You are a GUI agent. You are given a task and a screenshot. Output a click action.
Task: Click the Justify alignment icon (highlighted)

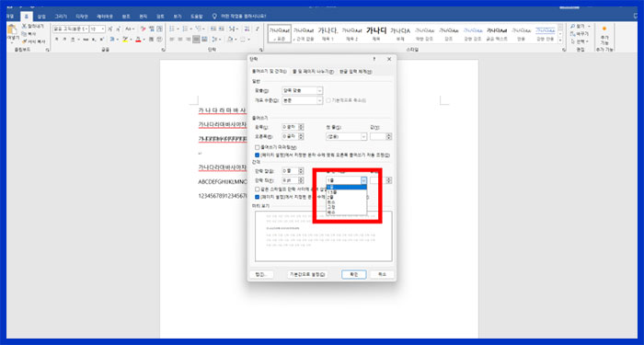click(x=196, y=40)
